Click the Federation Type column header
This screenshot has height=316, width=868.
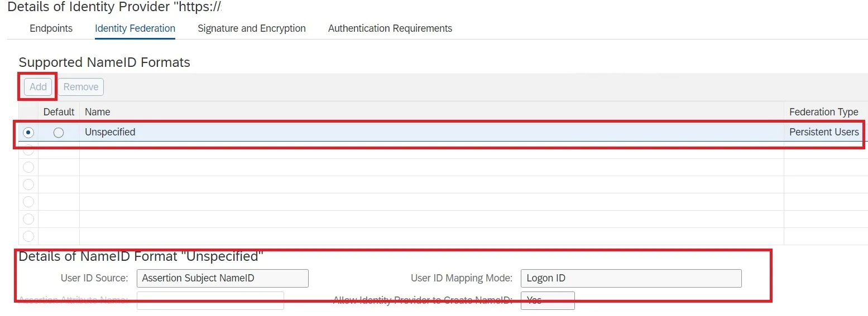pyautogui.click(x=823, y=112)
